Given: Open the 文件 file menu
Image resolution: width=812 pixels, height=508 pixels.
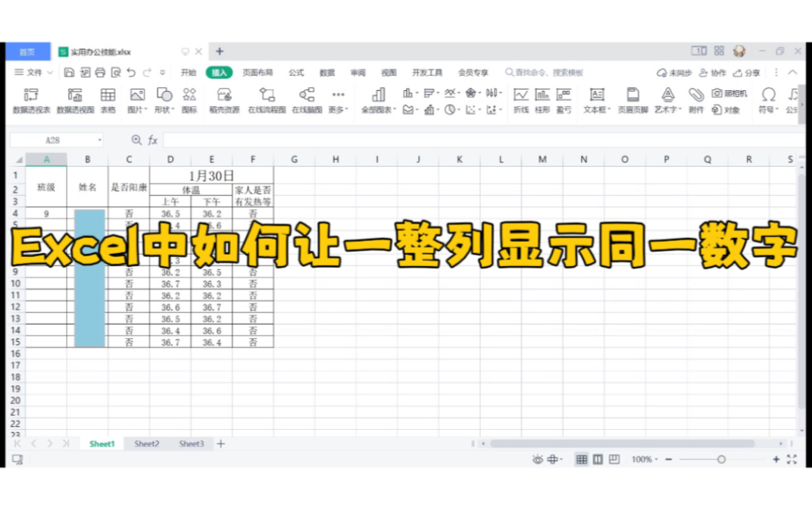Looking at the screenshot, I should (x=33, y=73).
